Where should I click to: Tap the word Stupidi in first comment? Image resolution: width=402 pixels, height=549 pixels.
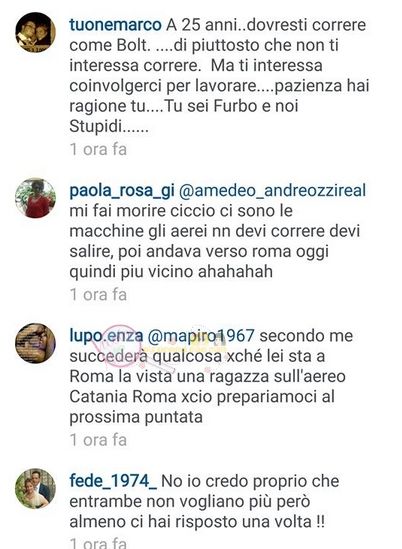pos(109,126)
